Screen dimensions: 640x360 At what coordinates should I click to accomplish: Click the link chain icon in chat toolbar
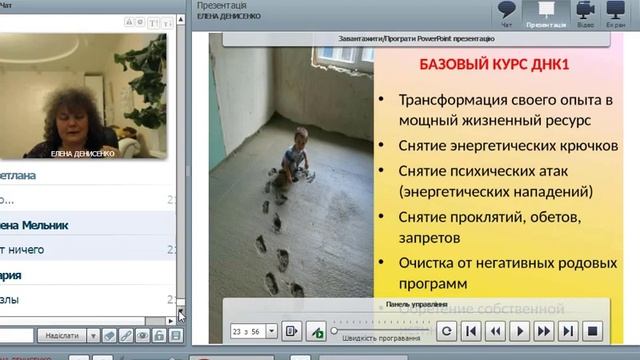pos(126,336)
